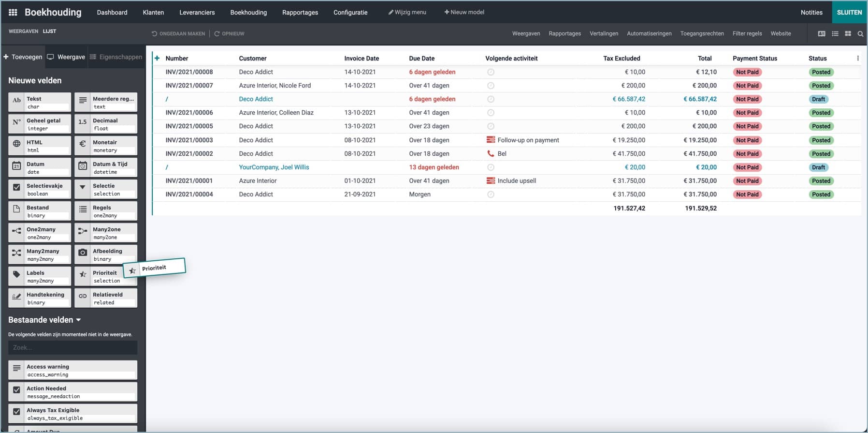The height and width of the screenshot is (433, 868).
Task: Open the Rapportages top menu
Action: tap(300, 12)
